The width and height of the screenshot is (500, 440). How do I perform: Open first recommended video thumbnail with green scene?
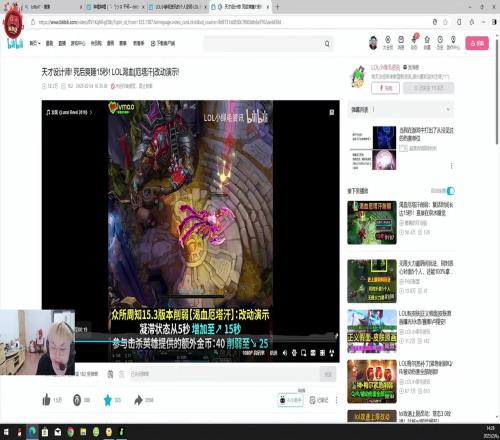(372, 223)
